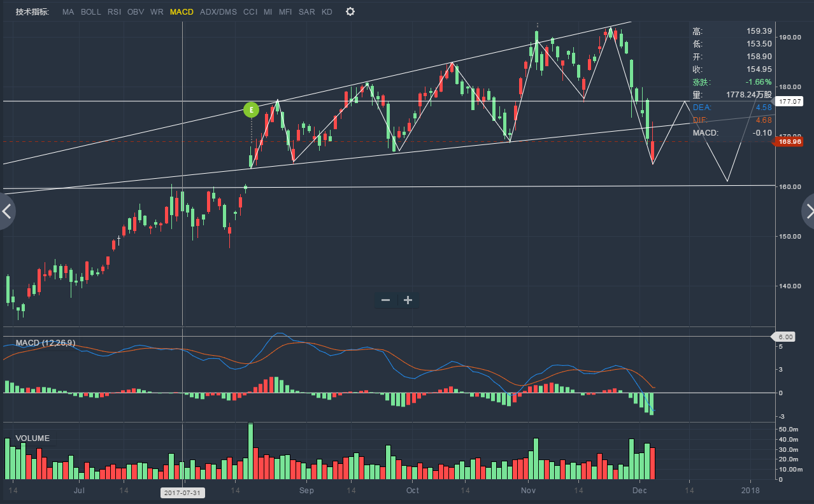Click the low price value 153.50
The width and height of the screenshot is (814, 504).
(x=759, y=44)
